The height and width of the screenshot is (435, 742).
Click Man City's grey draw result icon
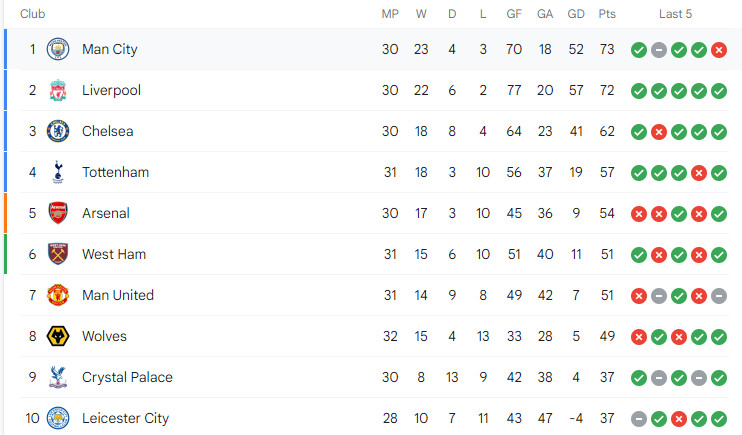point(659,49)
